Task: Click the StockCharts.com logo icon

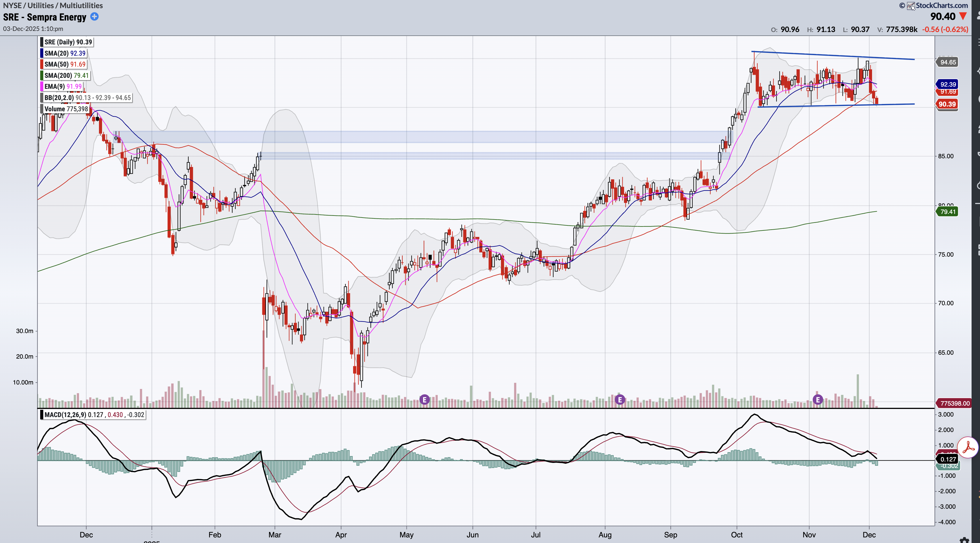Action: tap(911, 6)
